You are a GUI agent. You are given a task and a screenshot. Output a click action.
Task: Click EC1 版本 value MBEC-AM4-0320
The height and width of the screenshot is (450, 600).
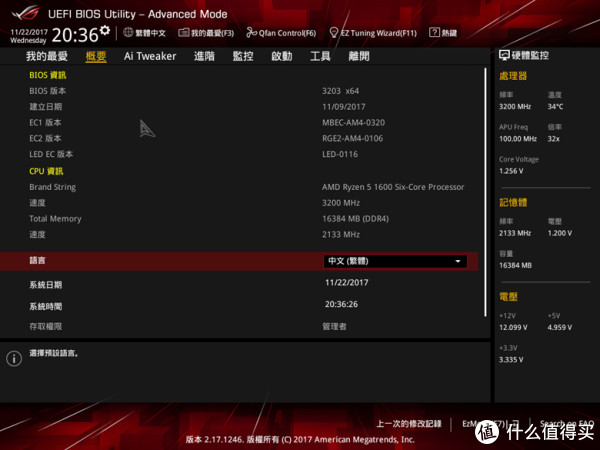point(354,123)
